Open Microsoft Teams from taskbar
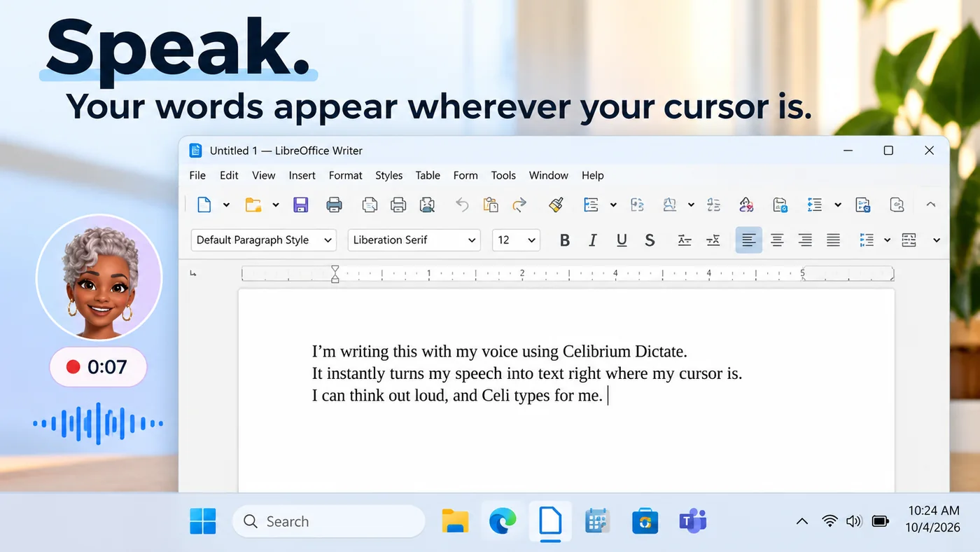 coord(693,521)
